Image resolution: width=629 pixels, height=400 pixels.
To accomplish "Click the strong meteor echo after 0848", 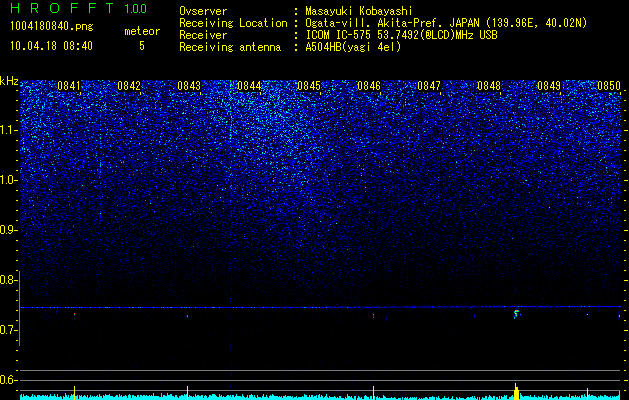I will (x=516, y=314).
